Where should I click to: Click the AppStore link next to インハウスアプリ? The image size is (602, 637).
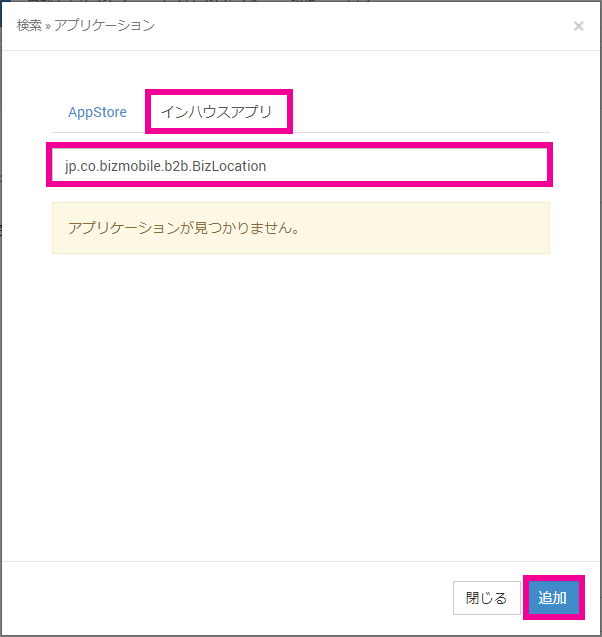point(97,112)
